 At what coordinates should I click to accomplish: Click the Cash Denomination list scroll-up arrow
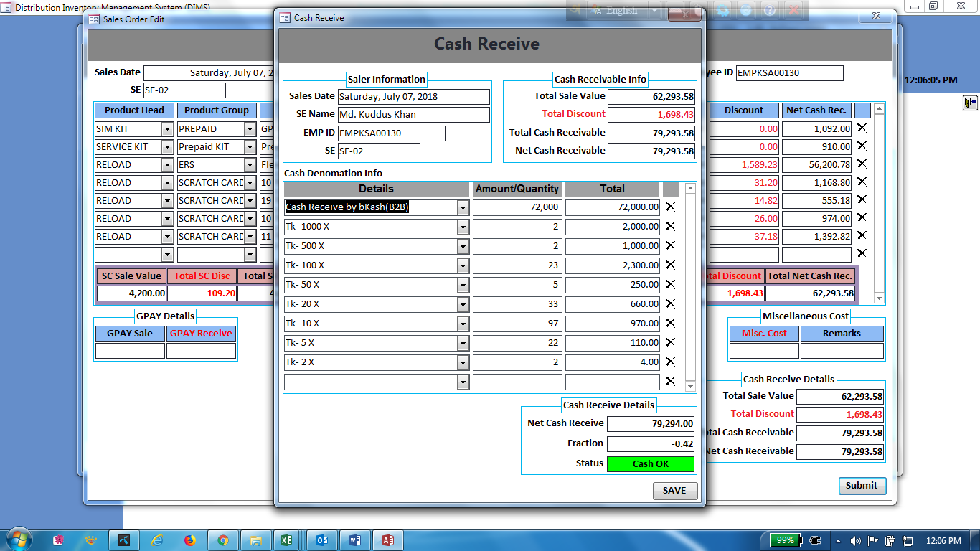[690, 189]
